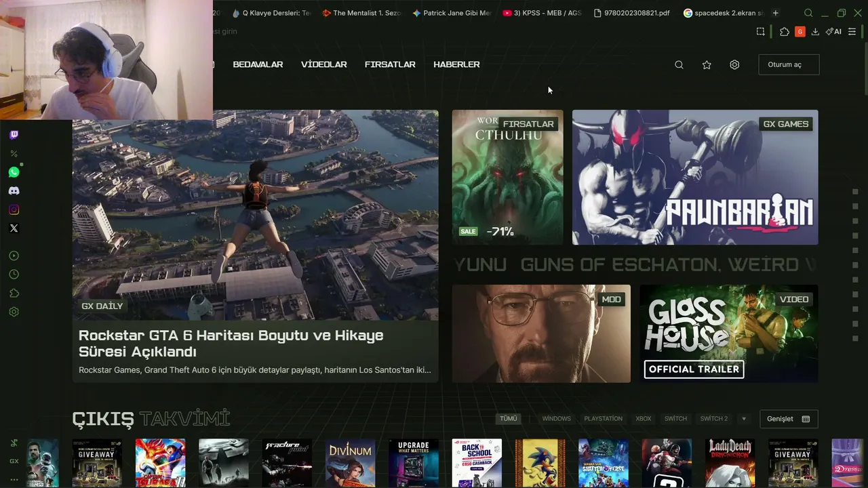Open the downloads toolbar icon

point(815,31)
